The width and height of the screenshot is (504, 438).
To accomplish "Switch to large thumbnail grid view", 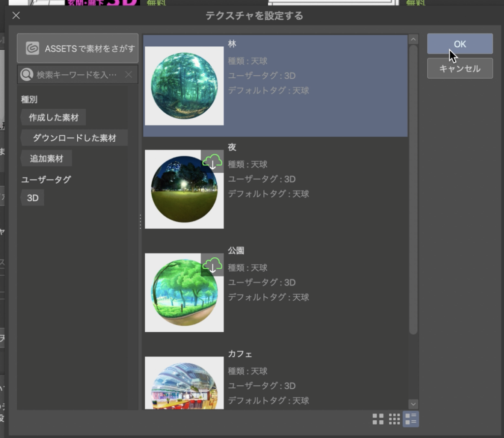I will [378, 419].
